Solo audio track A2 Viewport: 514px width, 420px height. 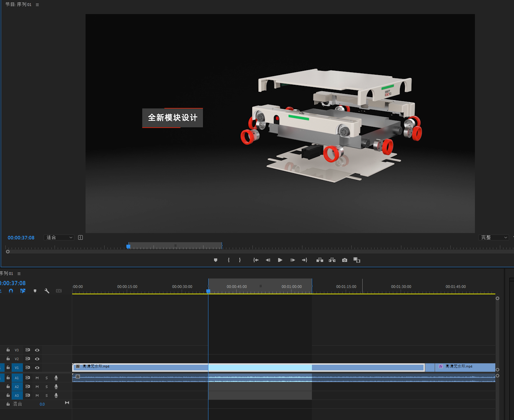[x=46, y=387]
